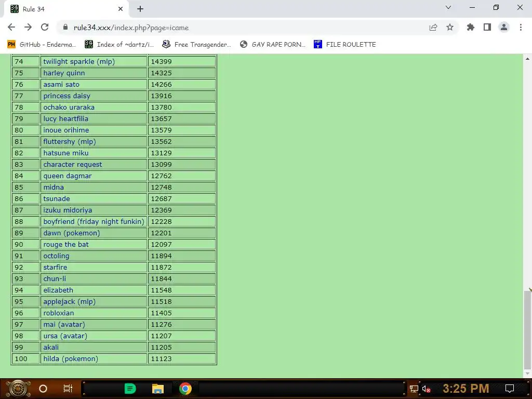This screenshot has height=399, width=532.
Task: Click the vertical scrollbar thumb
Action: point(528,329)
